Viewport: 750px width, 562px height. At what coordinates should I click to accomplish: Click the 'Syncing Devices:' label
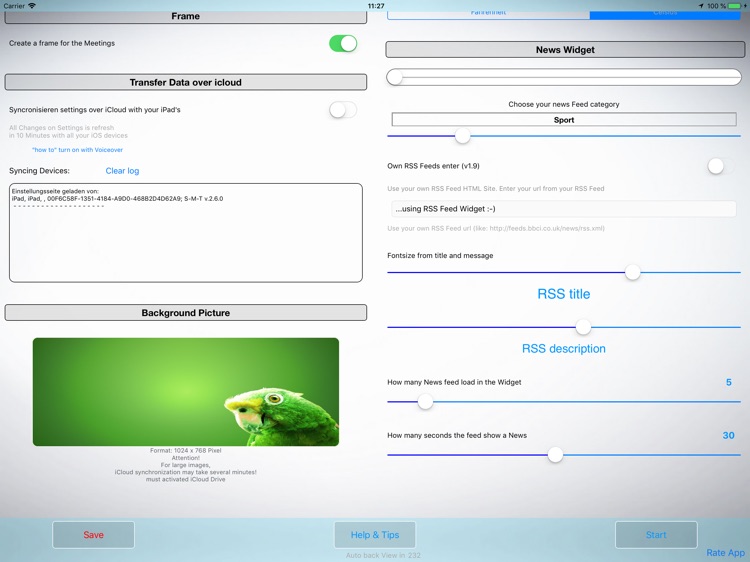tap(39, 171)
